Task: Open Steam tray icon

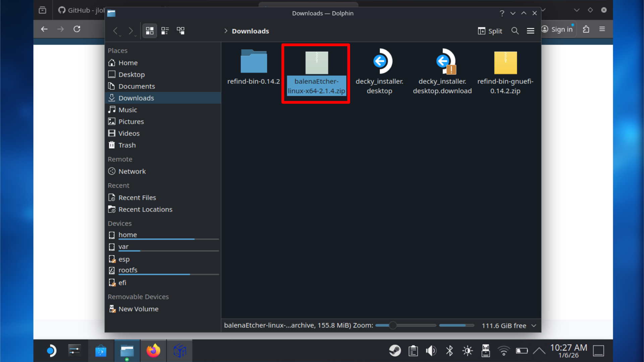Action: coord(395,351)
